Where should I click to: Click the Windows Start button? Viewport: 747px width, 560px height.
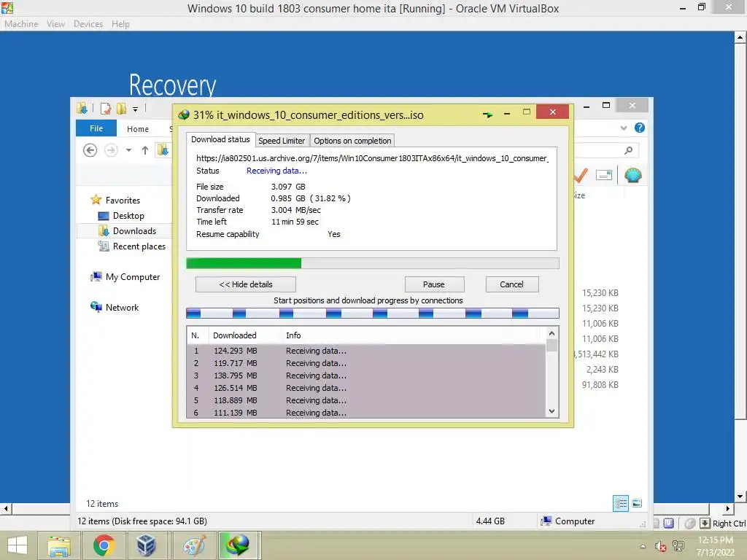click(18, 545)
